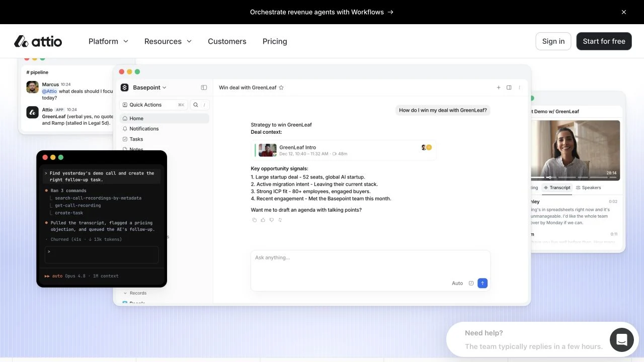Viewport: 644px width, 362px height.
Task: Open Tasks in the sidebar
Action: click(x=164, y=139)
